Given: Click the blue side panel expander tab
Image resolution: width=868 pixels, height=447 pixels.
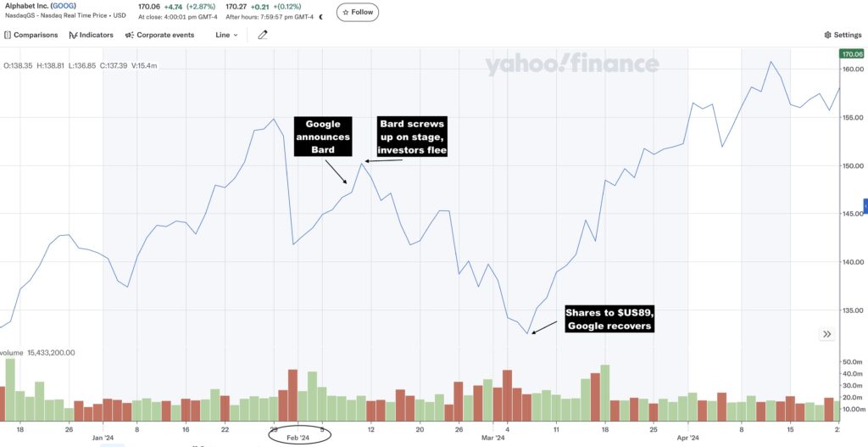Looking at the screenshot, I should click(x=865, y=206).
